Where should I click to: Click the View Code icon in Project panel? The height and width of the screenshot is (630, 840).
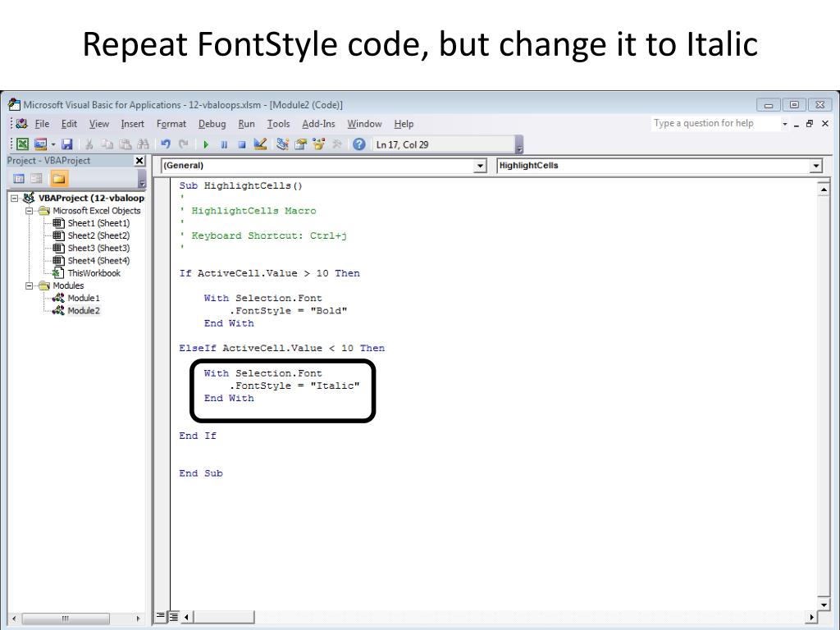(x=19, y=178)
